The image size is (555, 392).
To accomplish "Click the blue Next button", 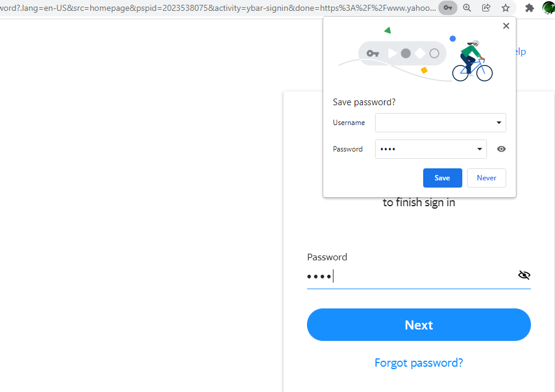I will click(419, 325).
